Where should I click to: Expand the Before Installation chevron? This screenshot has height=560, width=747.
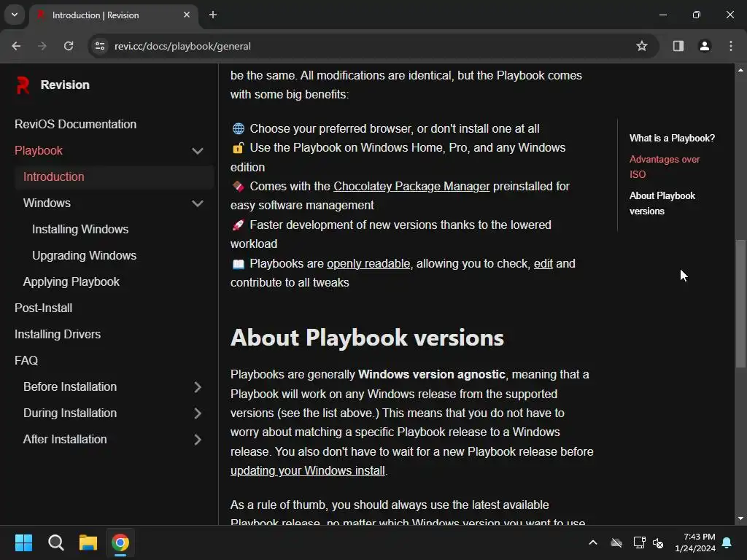pos(198,387)
